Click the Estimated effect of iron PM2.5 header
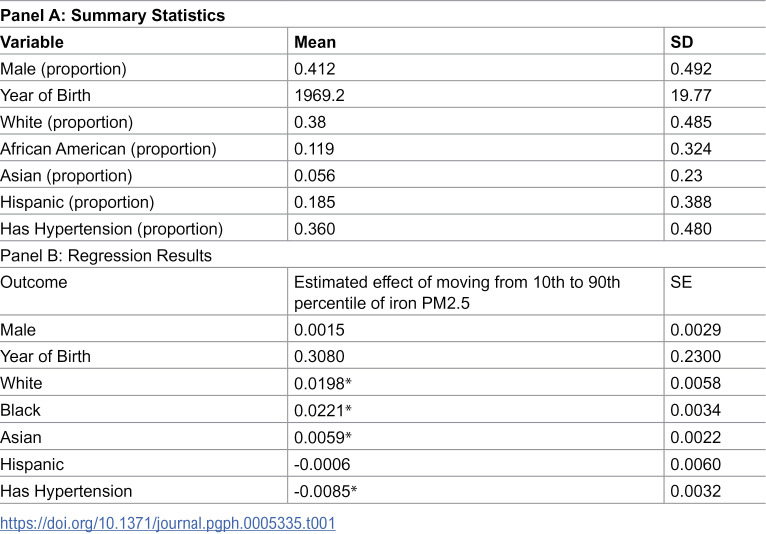This screenshot has width=766, height=534. [457, 292]
